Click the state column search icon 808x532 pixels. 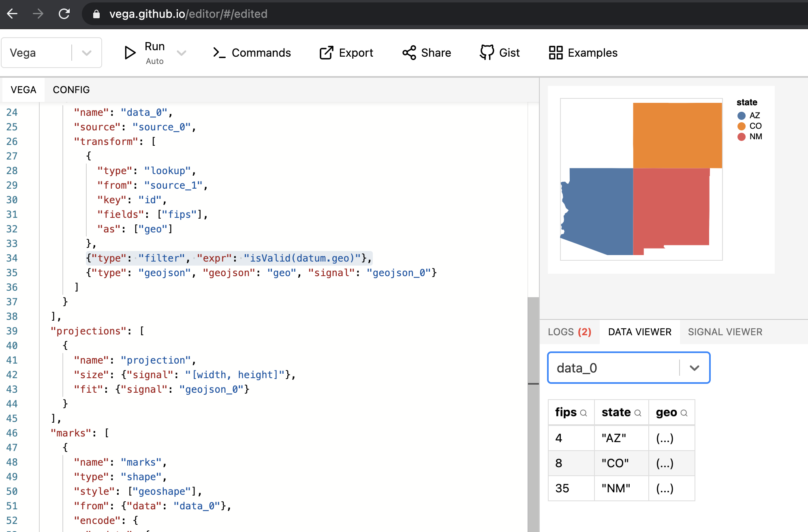click(638, 413)
